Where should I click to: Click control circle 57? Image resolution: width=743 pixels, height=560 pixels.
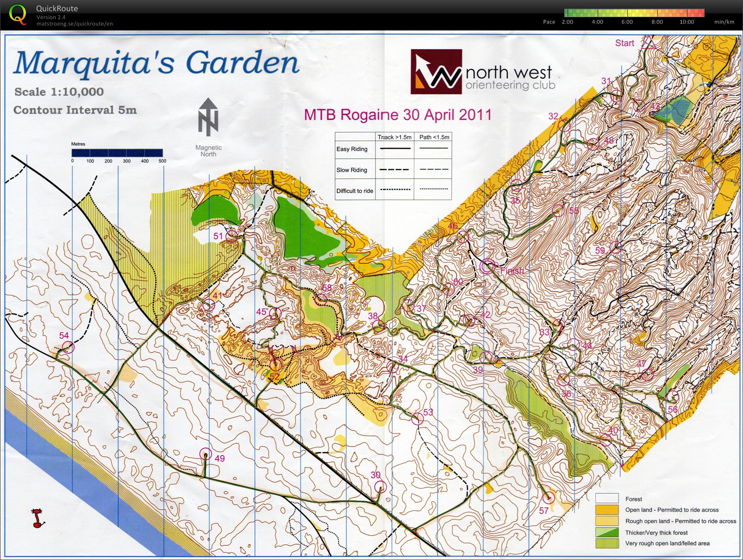(x=549, y=498)
